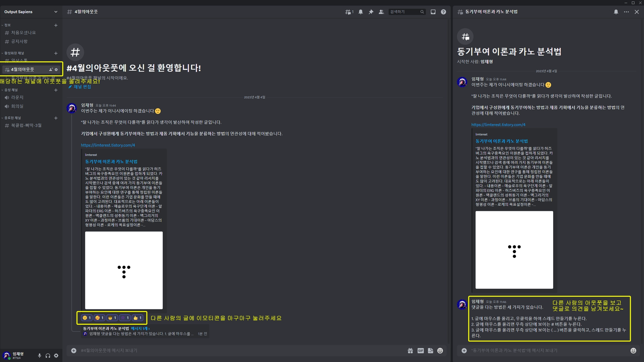Open notification settings bell in channel header
This screenshot has width=644, height=362.
click(361, 12)
